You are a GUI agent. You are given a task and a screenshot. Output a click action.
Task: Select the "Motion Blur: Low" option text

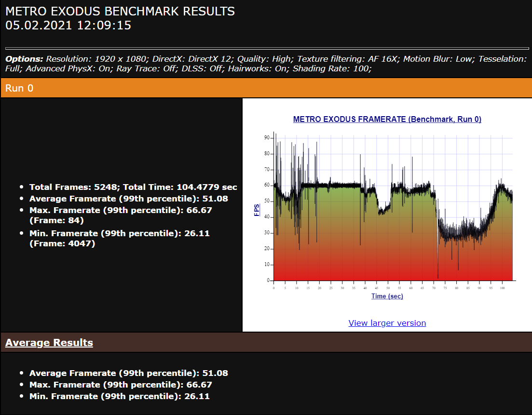(437, 59)
